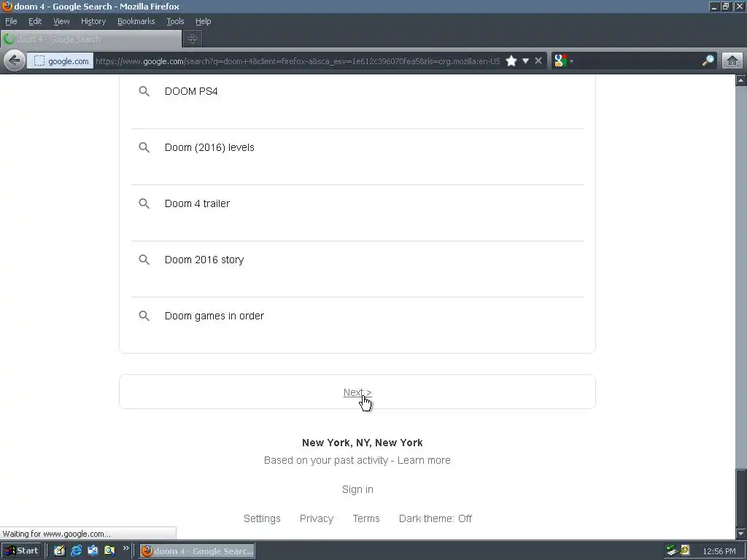Open the URL history dropdown arrow

tap(525, 61)
